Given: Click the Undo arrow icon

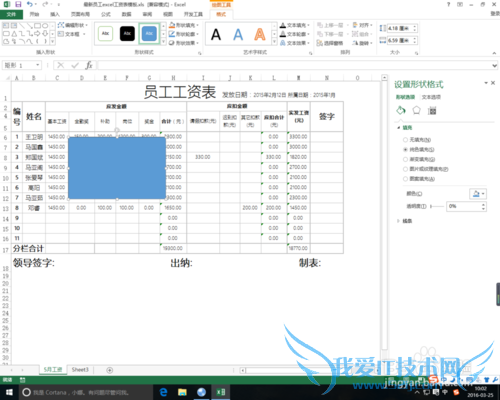Looking at the screenshot, I should point(29,4).
